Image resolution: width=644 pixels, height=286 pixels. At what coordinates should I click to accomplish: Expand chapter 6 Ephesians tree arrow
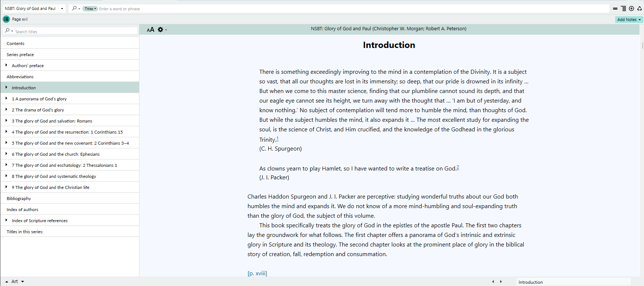[6, 154]
